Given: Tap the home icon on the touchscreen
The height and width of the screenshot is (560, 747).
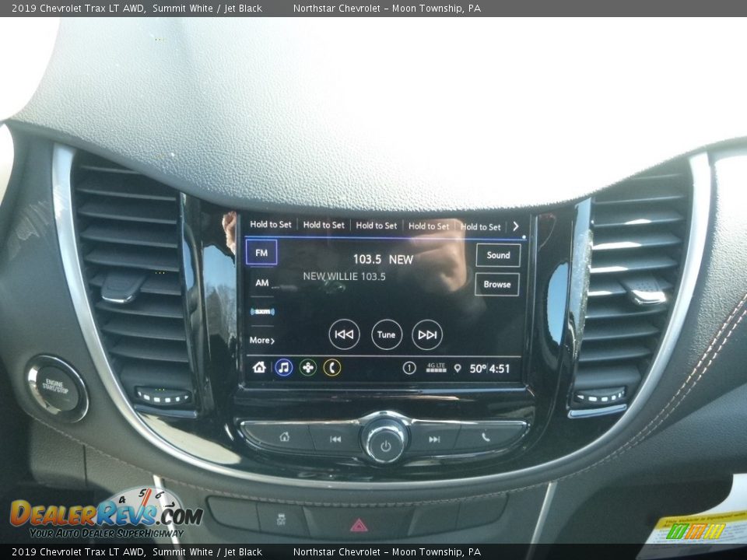Looking at the screenshot, I should (261, 366).
